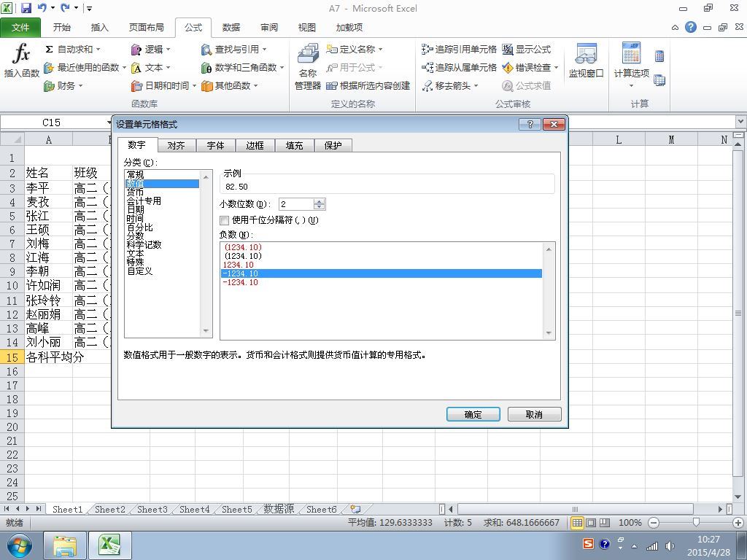Click the Cancel (取消) button
This screenshot has width=747, height=560.
[534, 414]
